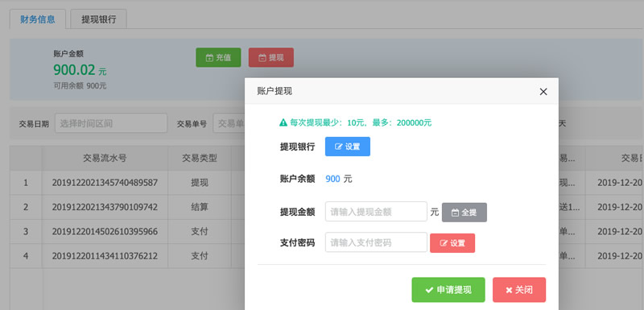Select the 财务信息 tab
644x310 pixels.
point(38,19)
